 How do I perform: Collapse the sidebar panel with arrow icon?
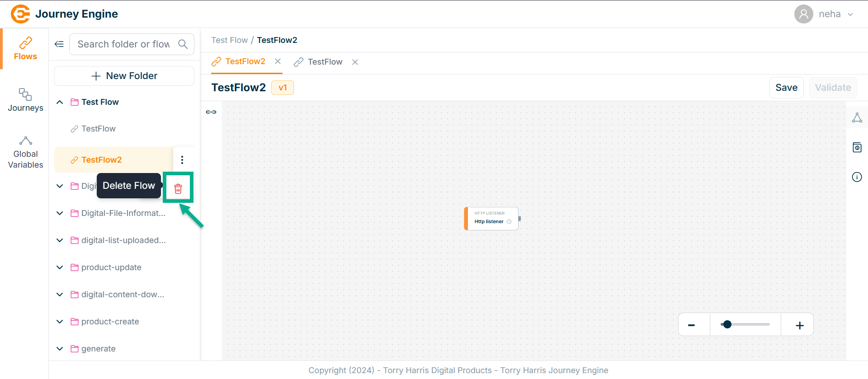pyautogui.click(x=59, y=44)
